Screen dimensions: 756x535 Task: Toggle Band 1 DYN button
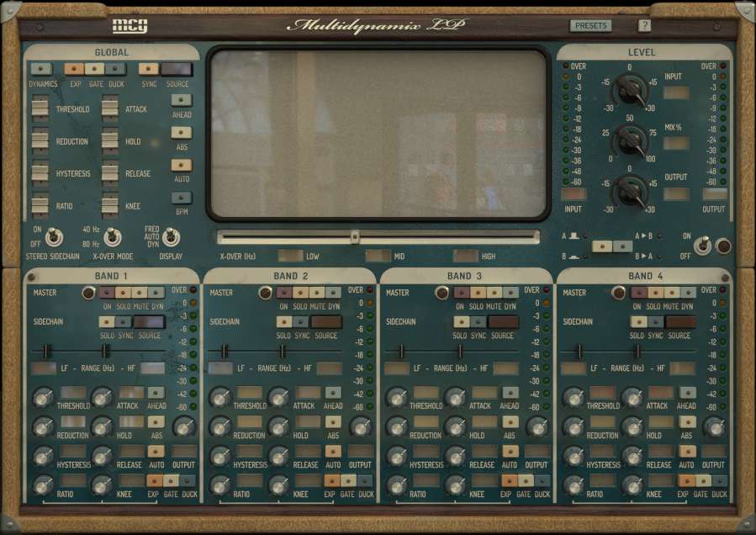point(156,293)
